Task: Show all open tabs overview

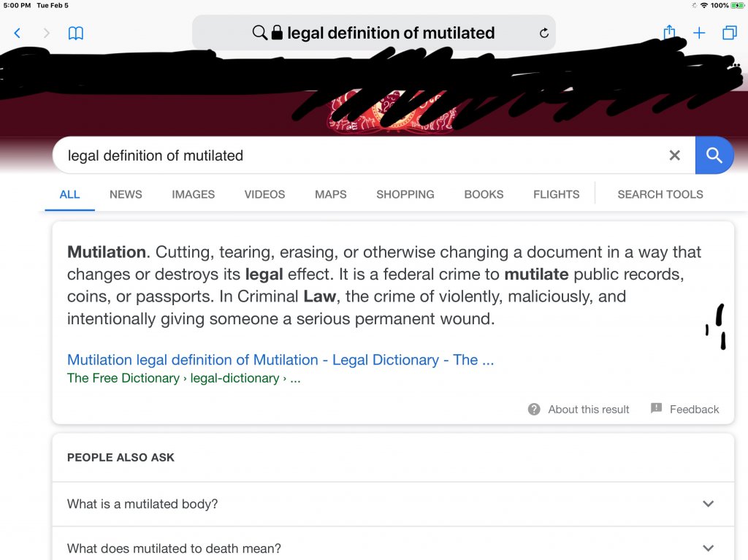Action: point(729,33)
